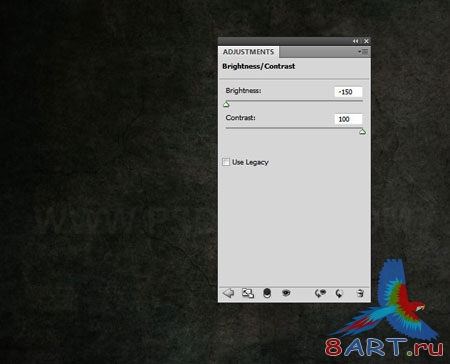The height and width of the screenshot is (364, 450).
Task: Clip adjustment to layer icon
Action: (267, 293)
